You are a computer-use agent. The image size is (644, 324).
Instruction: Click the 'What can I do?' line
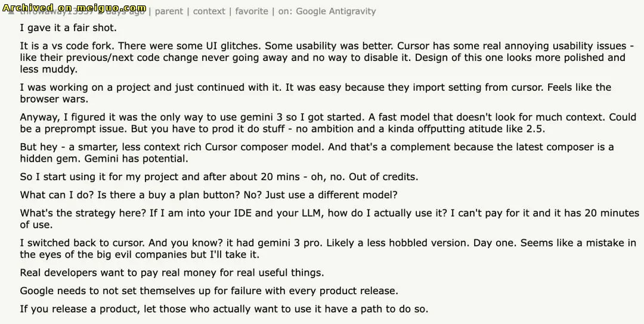click(x=208, y=195)
